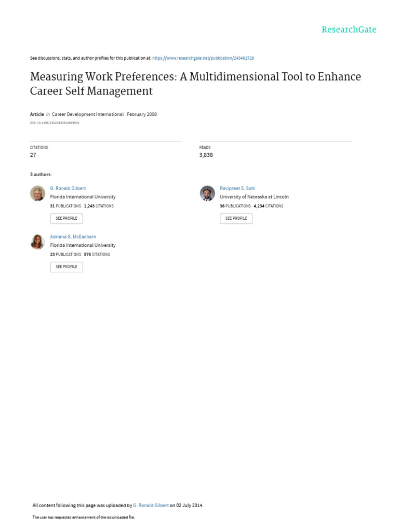Click Ravipreet S. Sohi's profile photo
This screenshot has width=399, height=532.
click(207, 193)
